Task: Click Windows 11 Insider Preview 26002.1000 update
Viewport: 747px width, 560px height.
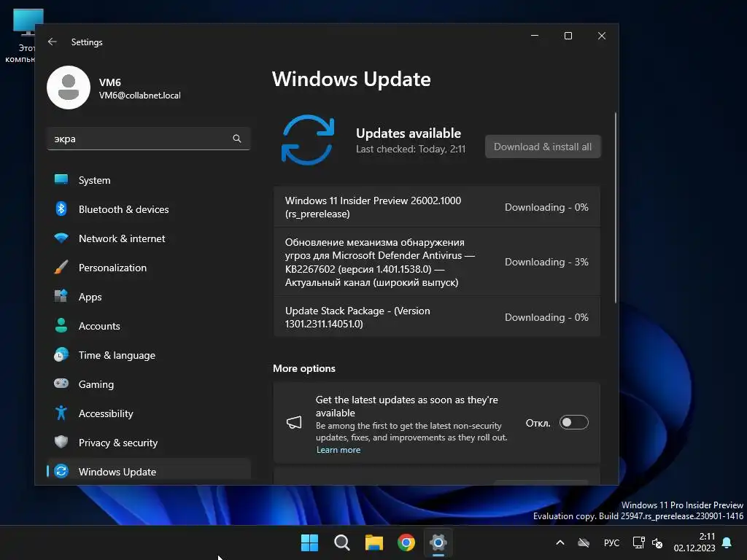Action: pos(436,207)
